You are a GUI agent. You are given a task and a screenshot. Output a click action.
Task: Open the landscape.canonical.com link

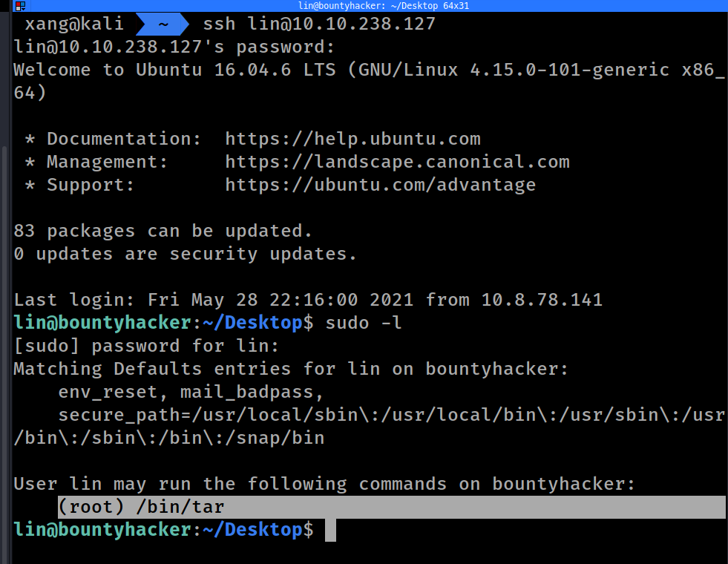coord(397,162)
